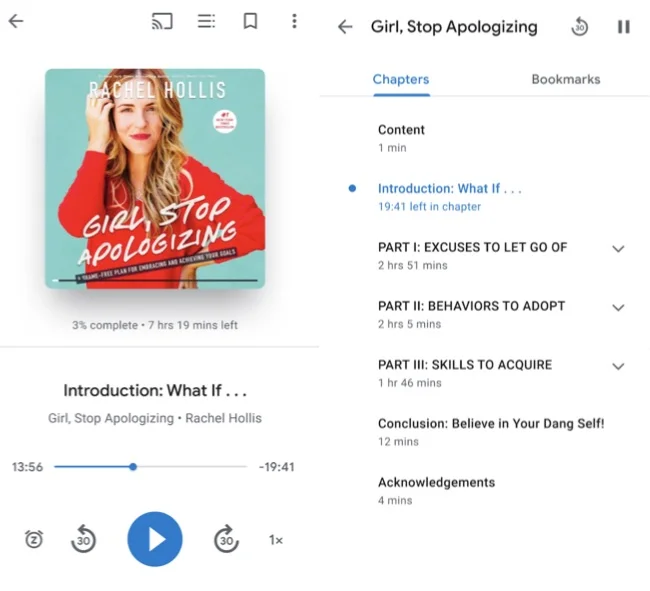This screenshot has height=591, width=650.
Task: Change the 1x playback speed
Action: point(276,540)
